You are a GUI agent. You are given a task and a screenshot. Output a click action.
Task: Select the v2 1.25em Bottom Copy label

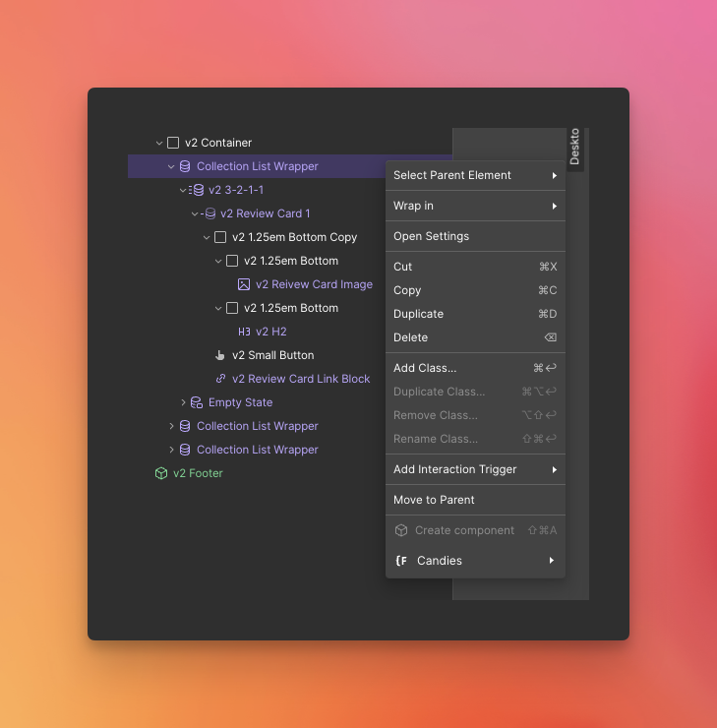click(295, 237)
